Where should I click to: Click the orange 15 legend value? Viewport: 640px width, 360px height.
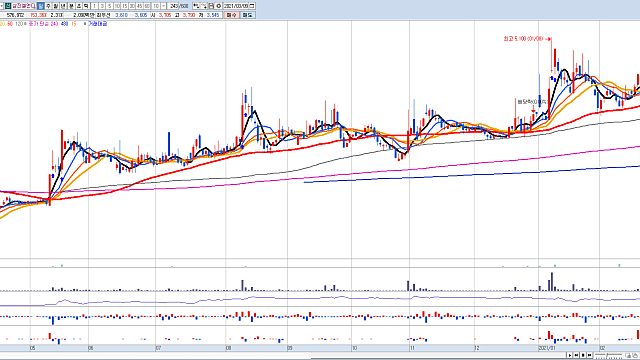[74, 24]
